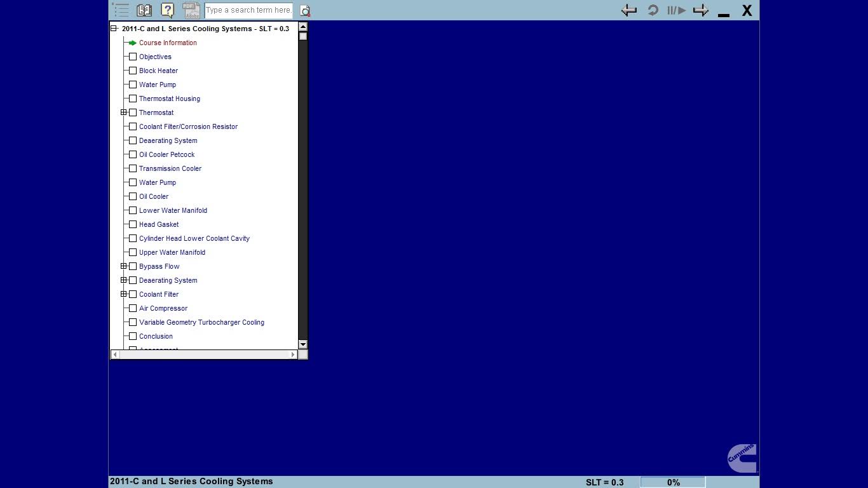Tick the Head Gasket checkbox

pos(133,224)
